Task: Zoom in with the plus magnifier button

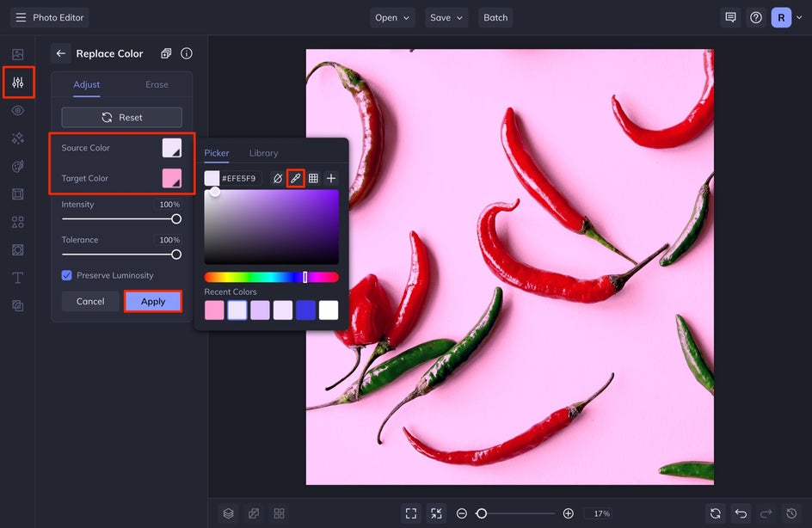Action: point(568,513)
